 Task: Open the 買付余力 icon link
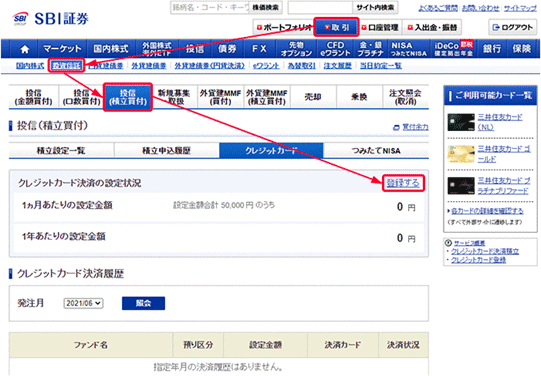point(396,128)
